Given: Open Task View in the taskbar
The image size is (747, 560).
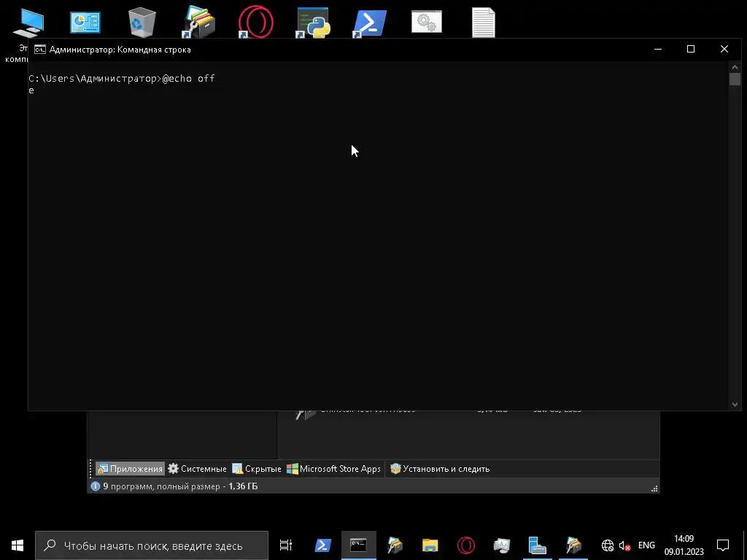Looking at the screenshot, I should coord(286,545).
